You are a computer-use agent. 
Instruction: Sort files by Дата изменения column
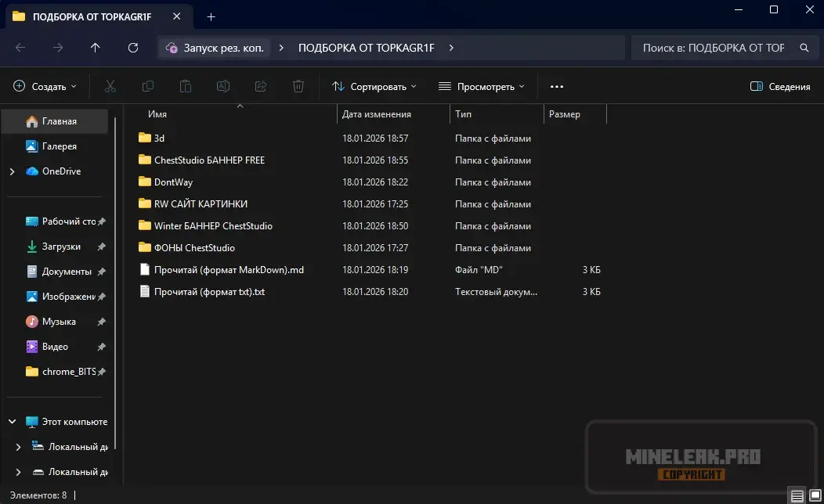click(x=377, y=114)
